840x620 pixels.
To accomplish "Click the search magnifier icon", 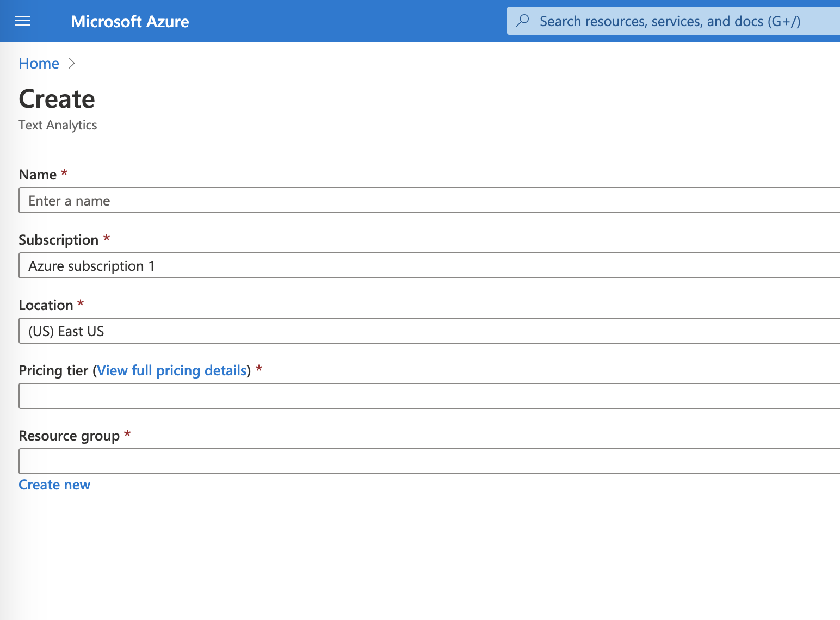I will [523, 21].
